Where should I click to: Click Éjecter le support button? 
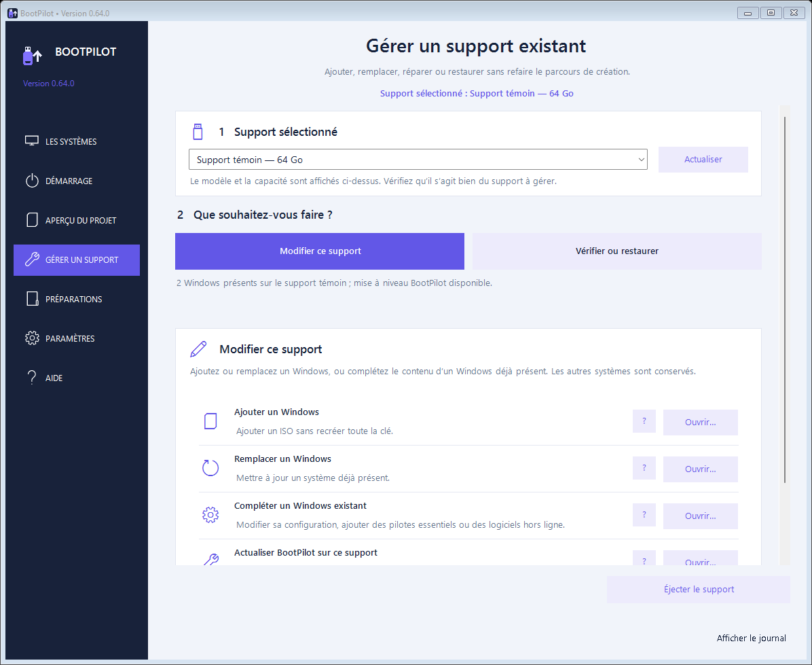(x=699, y=590)
